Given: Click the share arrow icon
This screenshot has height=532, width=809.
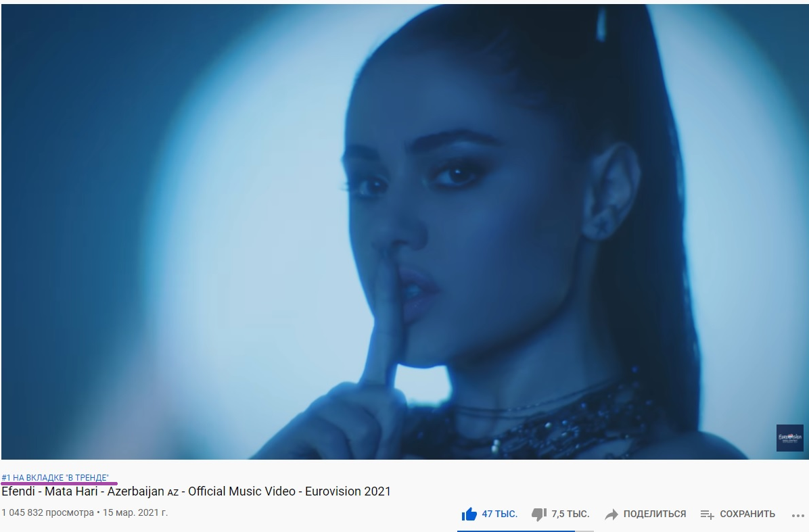Looking at the screenshot, I should coord(611,514).
